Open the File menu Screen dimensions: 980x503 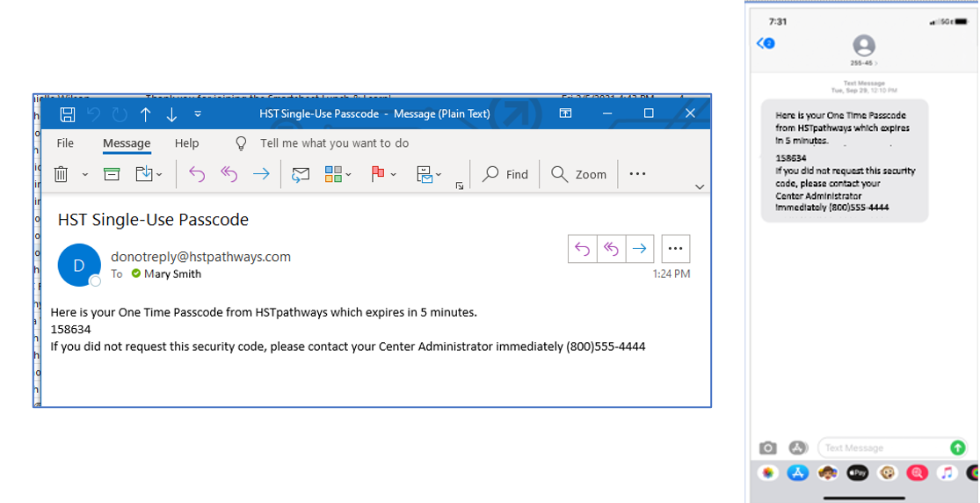point(65,143)
